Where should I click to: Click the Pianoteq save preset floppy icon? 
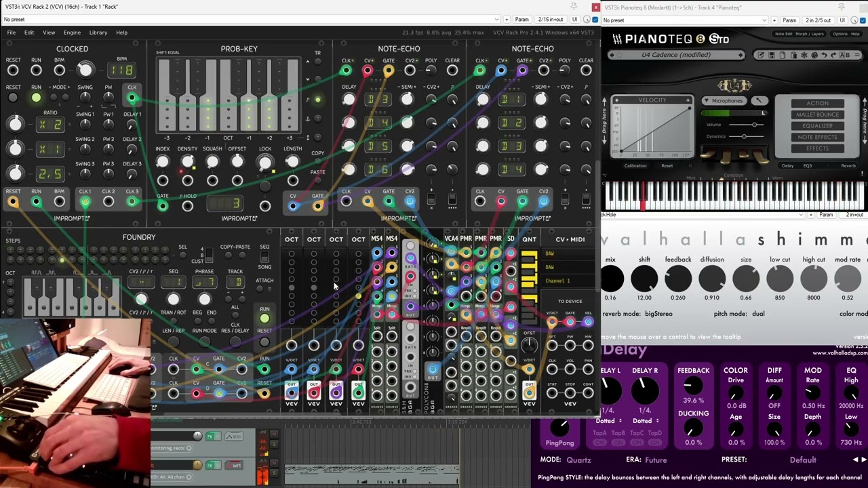772,55
